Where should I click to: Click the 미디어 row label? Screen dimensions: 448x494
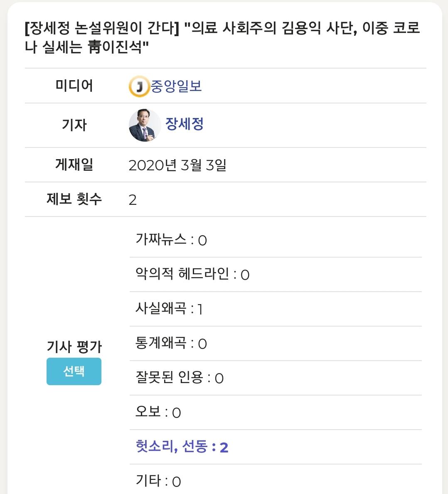tap(74, 86)
